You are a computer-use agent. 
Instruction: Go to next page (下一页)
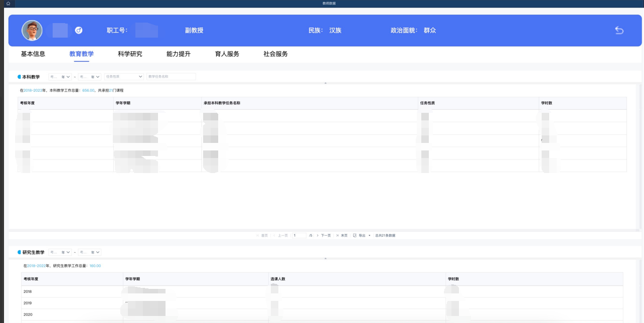coord(324,235)
